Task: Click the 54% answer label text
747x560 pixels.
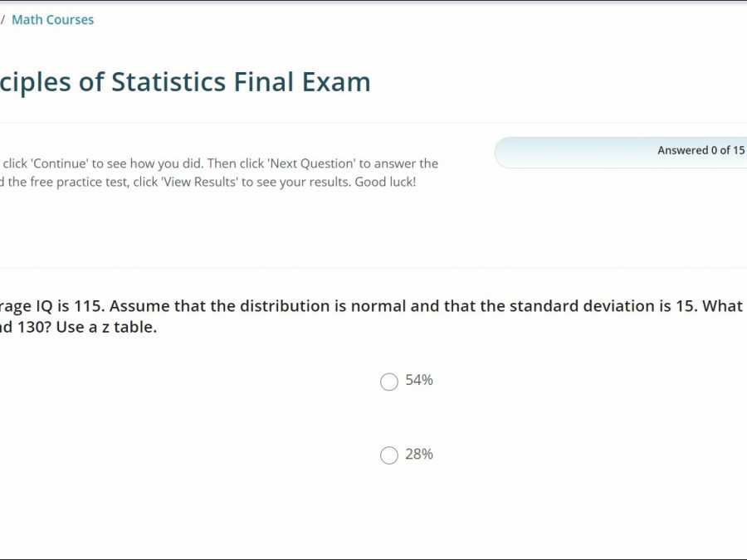Action: point(419,381)
